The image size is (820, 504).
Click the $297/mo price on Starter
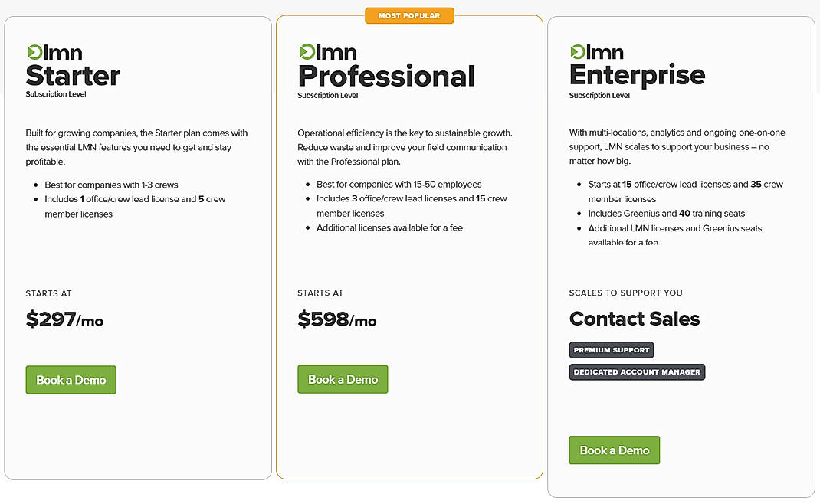(64, 319)
